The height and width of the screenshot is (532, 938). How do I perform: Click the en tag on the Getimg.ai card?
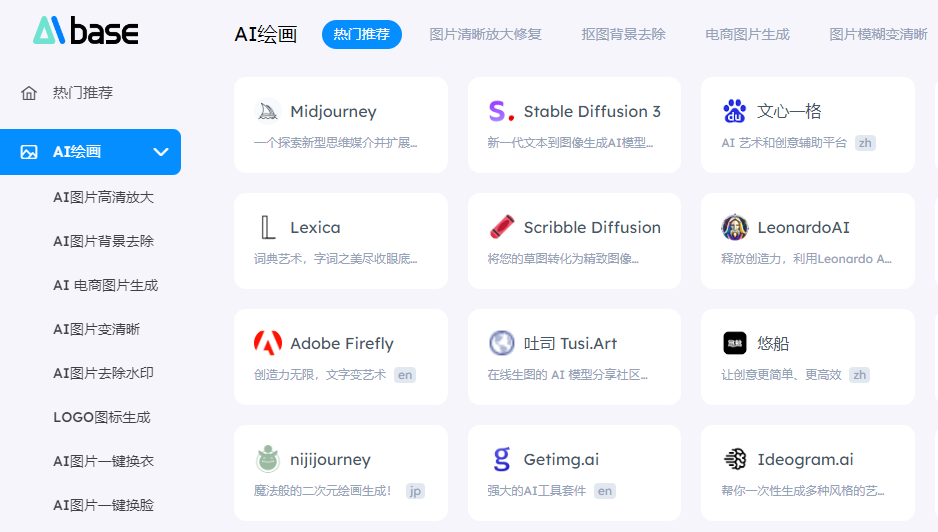click(x=605, y=491)
